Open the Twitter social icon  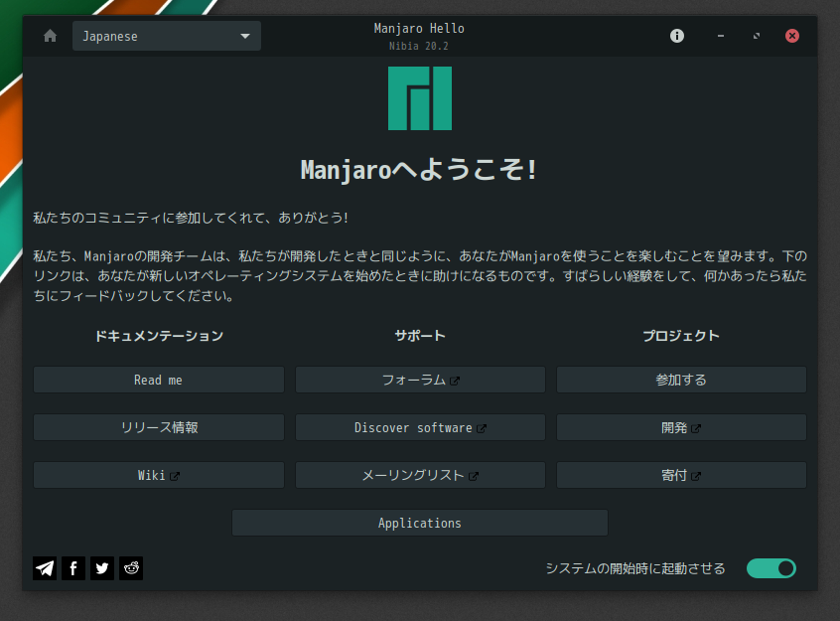102,568
